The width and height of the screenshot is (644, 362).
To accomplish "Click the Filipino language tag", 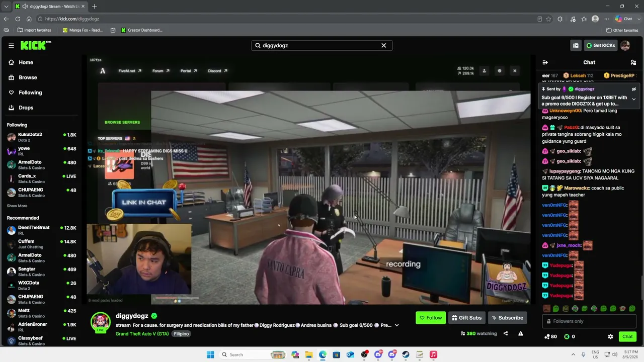I will coord(181,334).
